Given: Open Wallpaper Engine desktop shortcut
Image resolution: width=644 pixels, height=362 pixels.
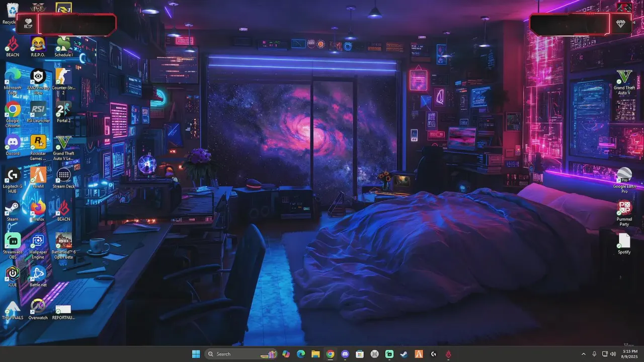Looking at the screenshot, I should click(38, 246).
